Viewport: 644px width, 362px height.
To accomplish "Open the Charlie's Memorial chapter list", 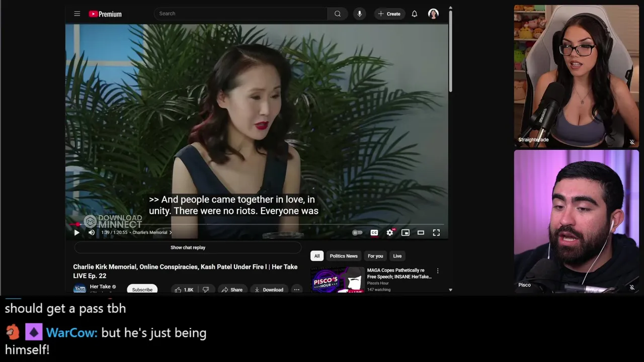I will 152,232.
